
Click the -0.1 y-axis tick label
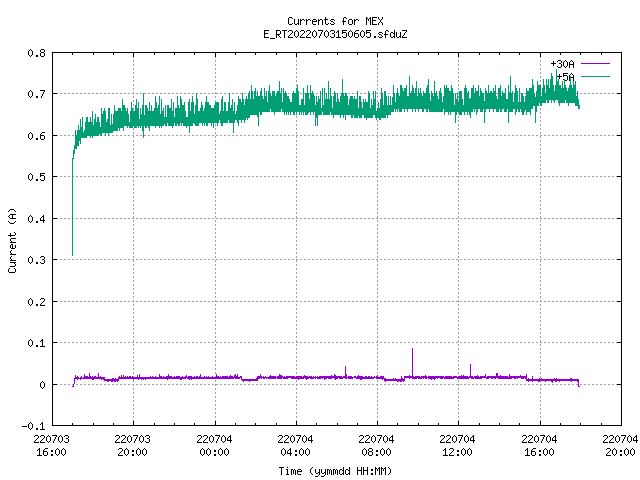pyautogui.click(x=33, y=426)
